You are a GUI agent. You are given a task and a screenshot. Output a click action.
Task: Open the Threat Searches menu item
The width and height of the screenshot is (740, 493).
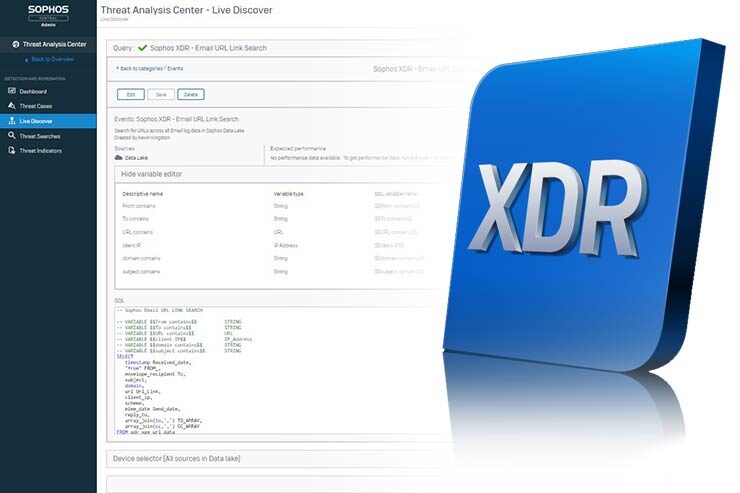click(x=40, y=136)
